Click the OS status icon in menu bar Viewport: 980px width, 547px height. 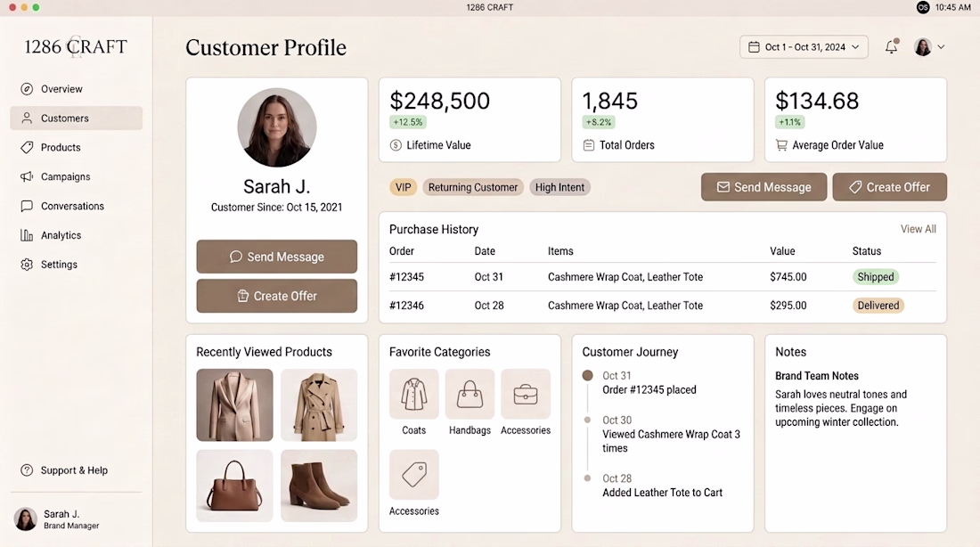tap(923, 7)
